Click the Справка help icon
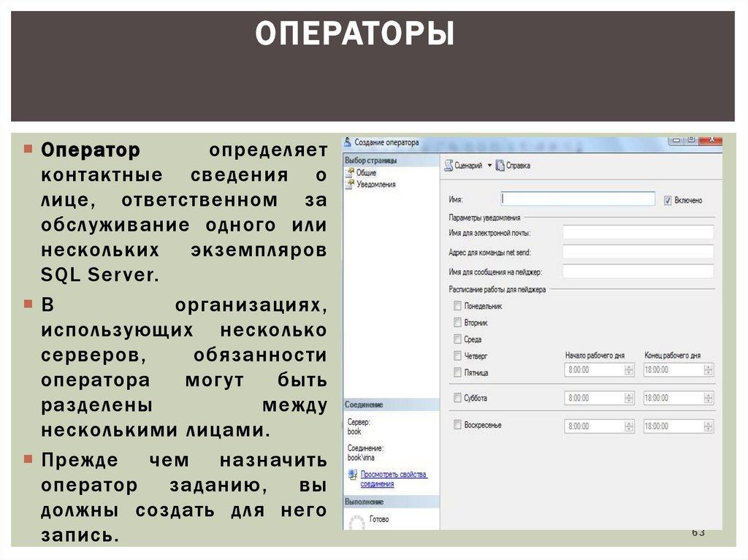 pyautogui.click(x=500, y=166)
